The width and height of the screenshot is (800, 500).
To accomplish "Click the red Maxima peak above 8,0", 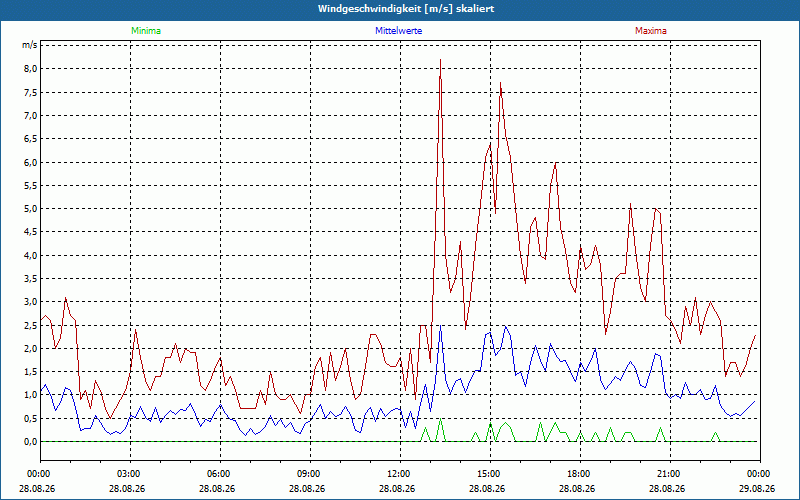I will click(440, 61).
